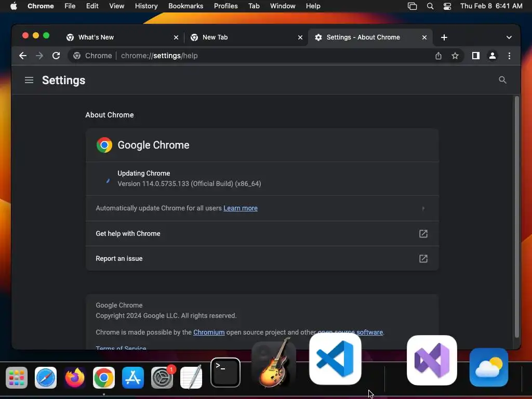The width and height of the screenshot is (532, 399).
Task: Click the date and time in menu bar
Action: [491, 6]
